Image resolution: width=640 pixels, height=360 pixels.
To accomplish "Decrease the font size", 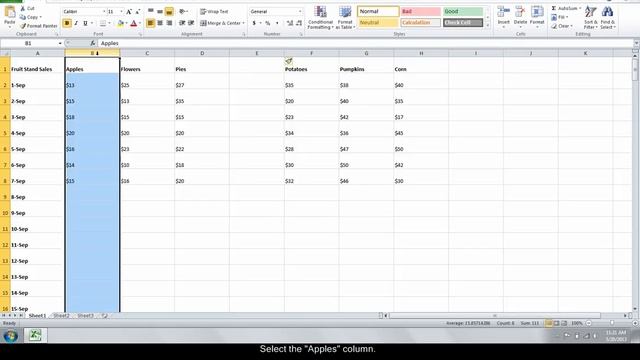I will click(138, 12).
